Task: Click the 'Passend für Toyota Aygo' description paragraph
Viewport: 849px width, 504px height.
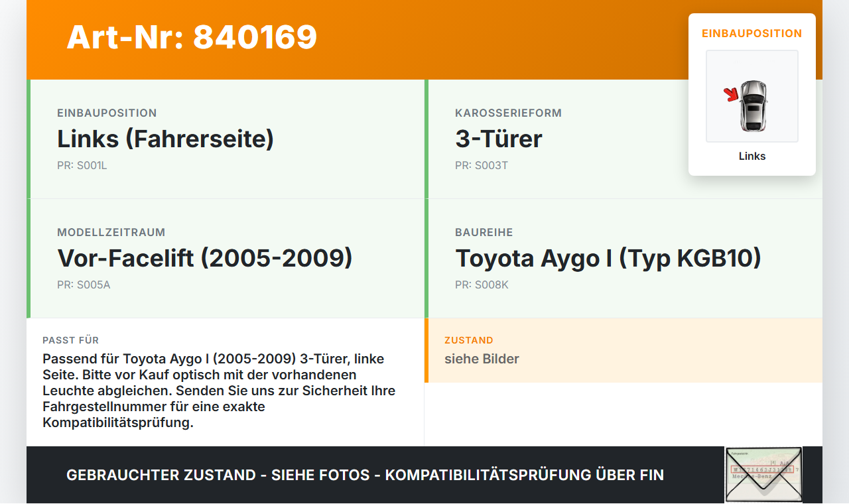Action: pos(219,391)
